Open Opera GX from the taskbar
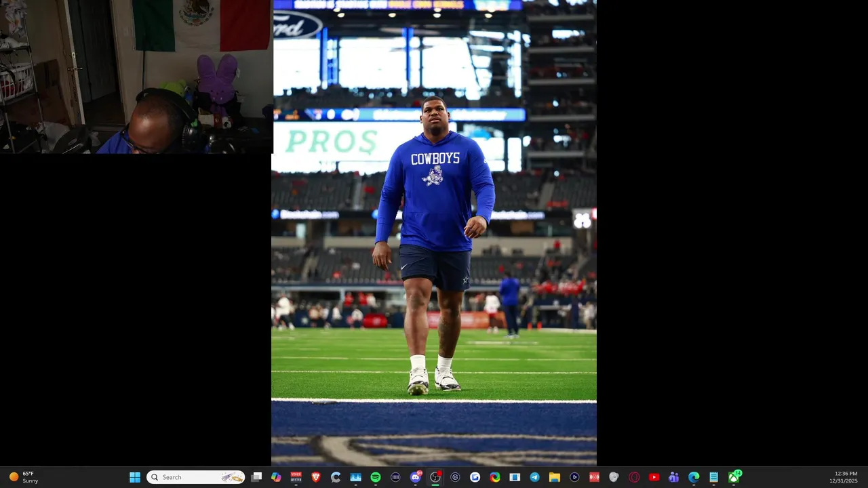Screen dimensions: 868x488 (634, 477)
